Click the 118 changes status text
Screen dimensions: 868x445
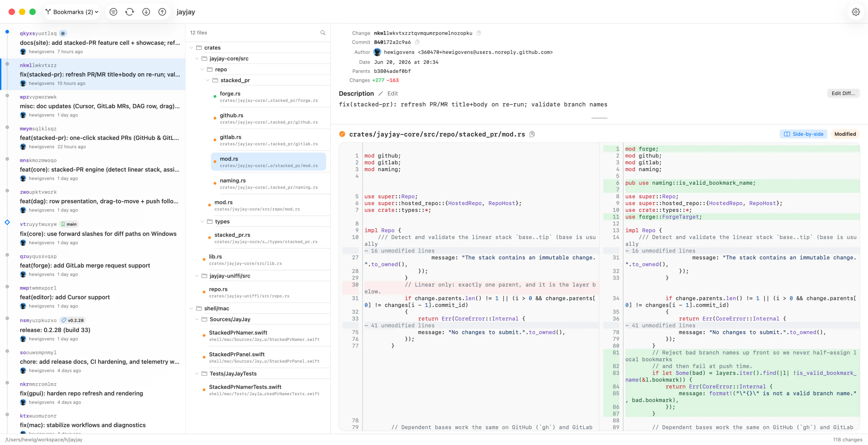pyautogui.click(x=848, y=439)
